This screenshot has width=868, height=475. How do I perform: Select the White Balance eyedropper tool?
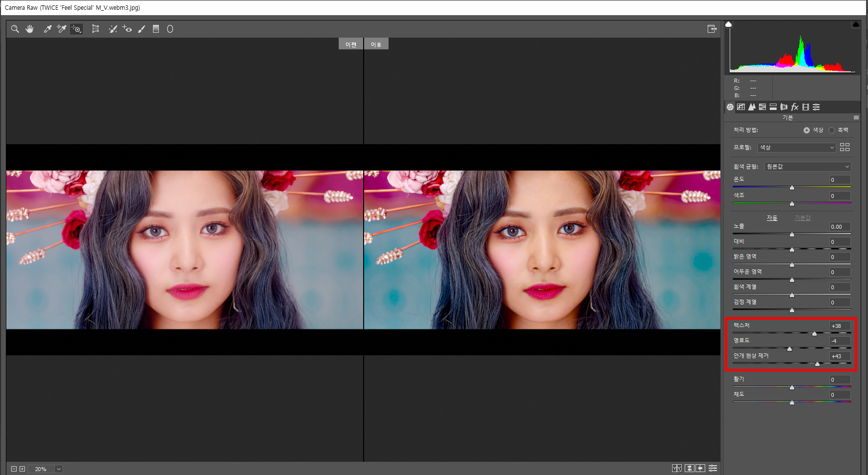pos(47,29)
